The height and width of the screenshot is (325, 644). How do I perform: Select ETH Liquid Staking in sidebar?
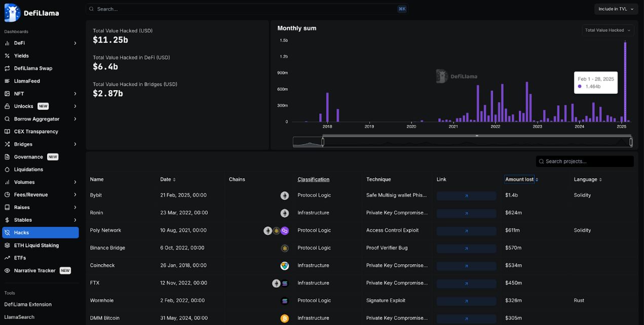click(x=36, y=246)
